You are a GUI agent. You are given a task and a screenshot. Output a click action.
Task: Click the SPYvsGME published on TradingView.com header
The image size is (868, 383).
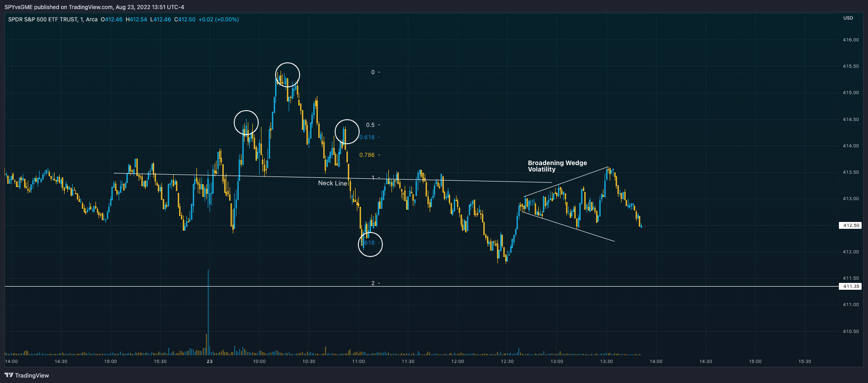[94, 7]
